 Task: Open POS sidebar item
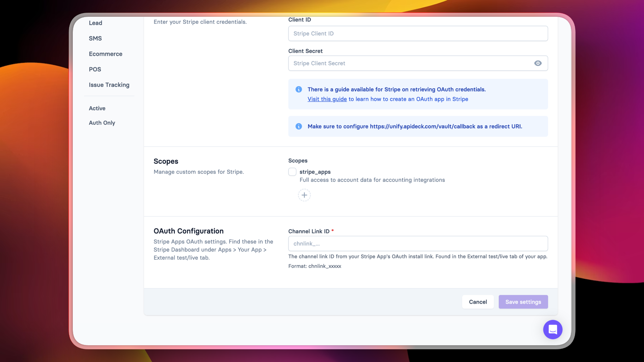(95, 69)
